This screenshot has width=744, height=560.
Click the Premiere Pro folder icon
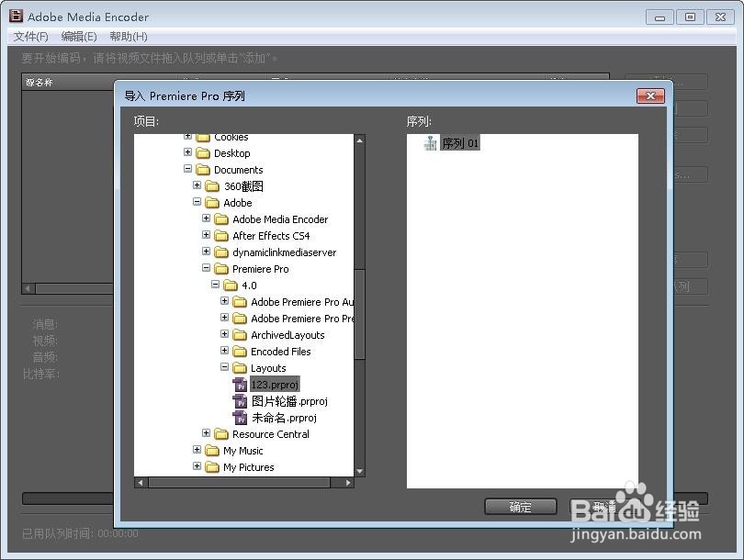(x=221, y=269)
